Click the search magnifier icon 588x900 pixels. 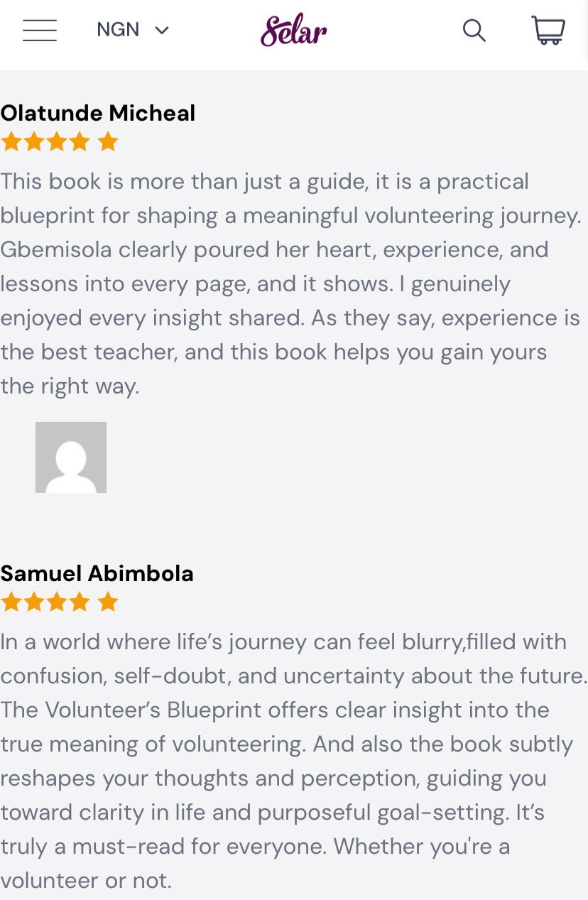tap(474, 31)
